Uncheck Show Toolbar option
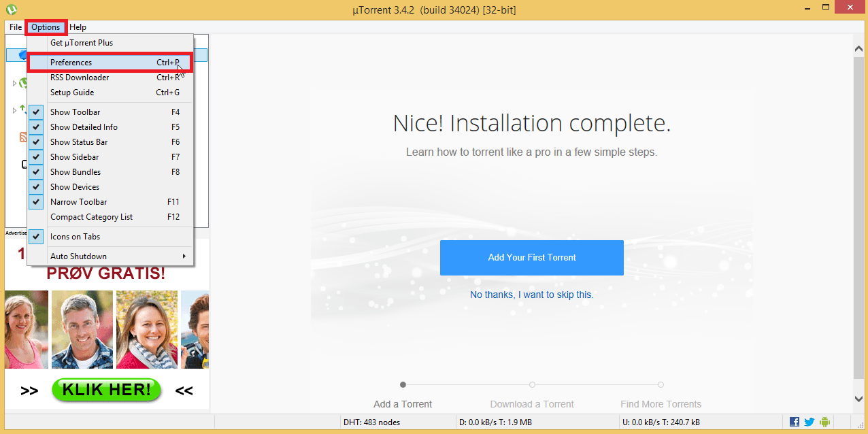This screenshot has width=868, height=434. pos(75,112)
